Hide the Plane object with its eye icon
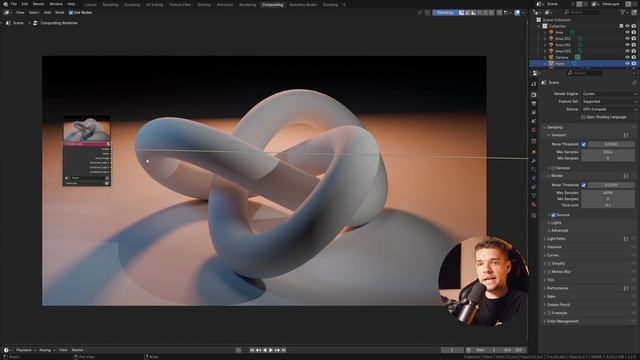 [627, 64]
